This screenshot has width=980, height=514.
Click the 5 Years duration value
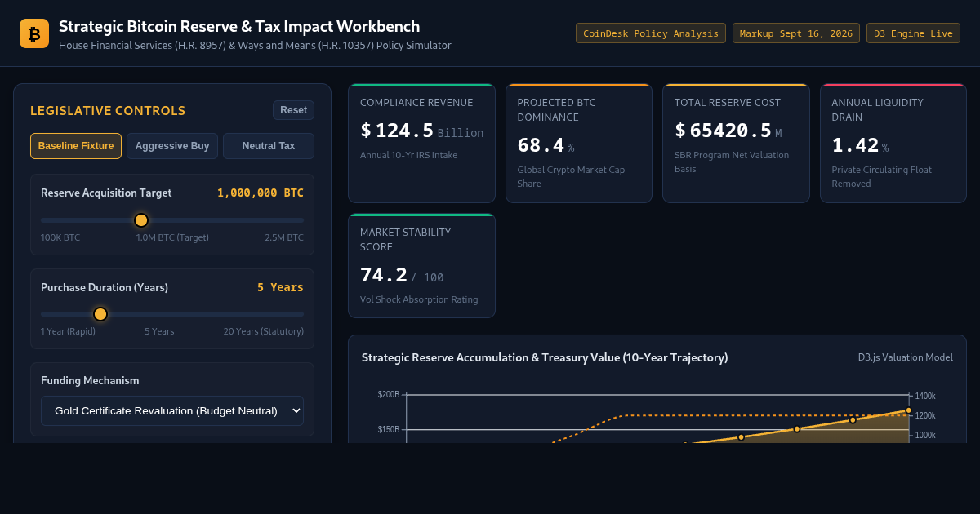(280, 288)
